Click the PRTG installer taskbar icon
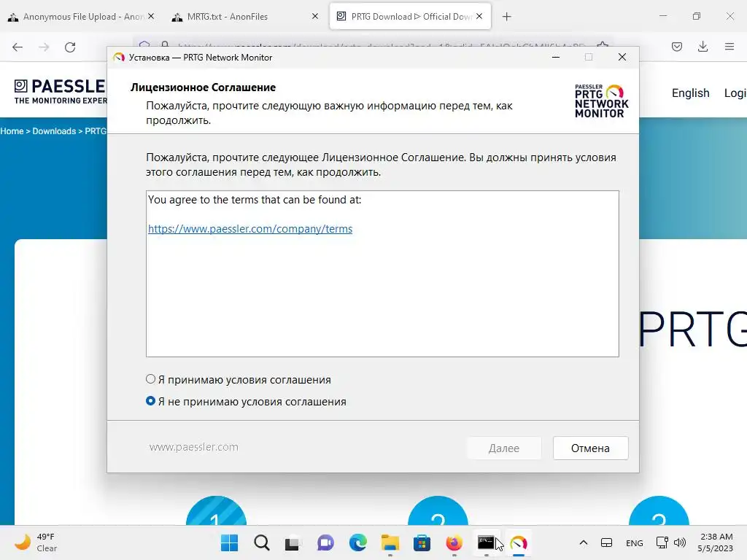Image resolution: width=747 pixels, height=560 pixels. pos(519,542)
